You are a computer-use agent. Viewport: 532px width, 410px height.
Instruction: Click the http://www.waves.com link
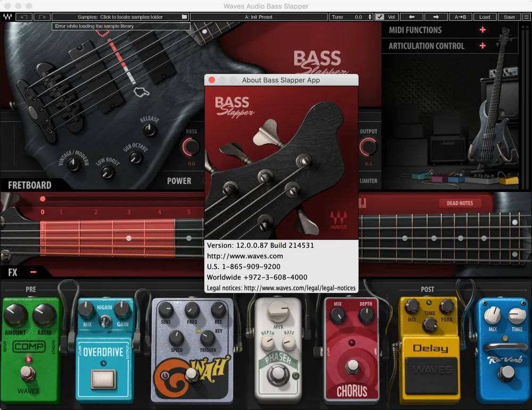(x=245, y=256)
